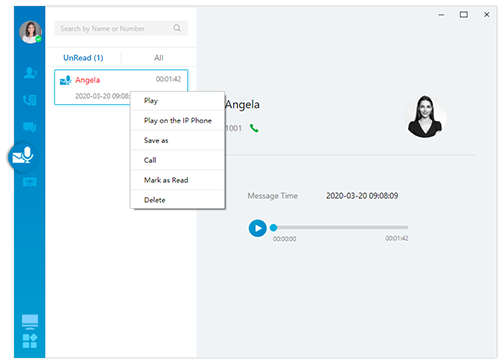Screen dimensions: 500x364
Task: Open the Contacts sidebar icon
Action: click(30, 73)
